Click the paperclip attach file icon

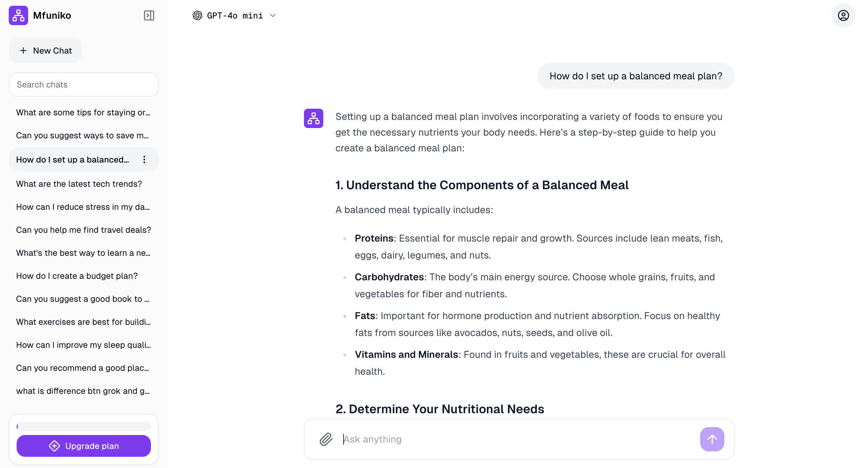[x=326, y=439]
